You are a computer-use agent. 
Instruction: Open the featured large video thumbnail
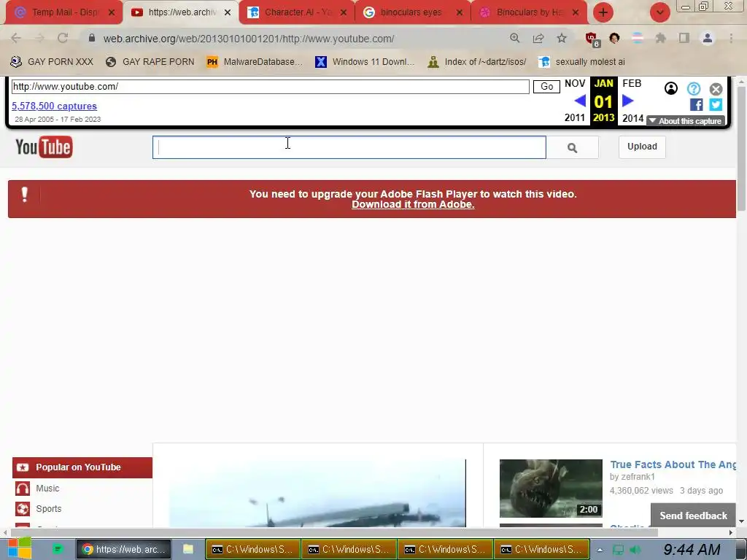(318, 494)
